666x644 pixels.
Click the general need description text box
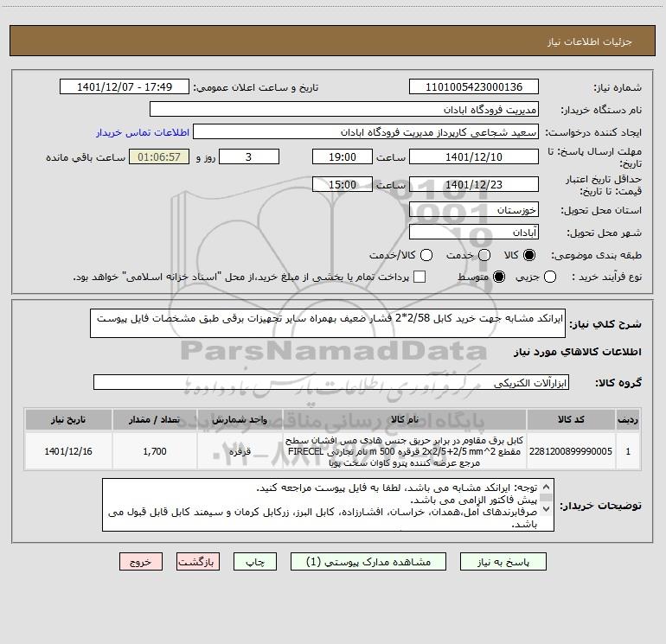coord(328,323)
